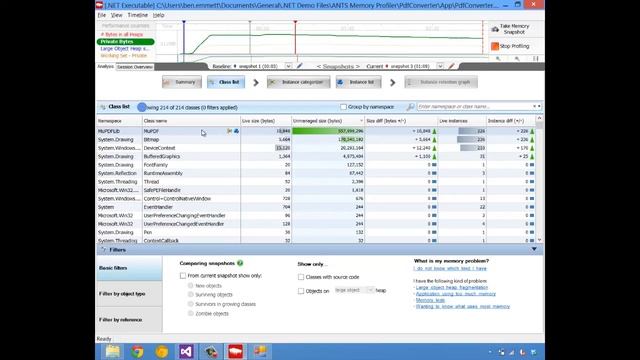Open the View menu
640x360 pixels.
coord(117,15)
